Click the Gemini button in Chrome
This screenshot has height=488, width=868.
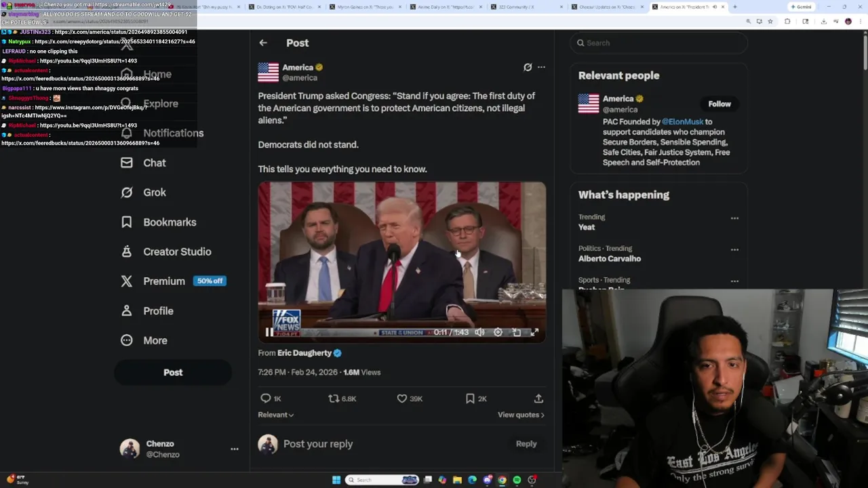pyautogui.click(x=801, y=7)
